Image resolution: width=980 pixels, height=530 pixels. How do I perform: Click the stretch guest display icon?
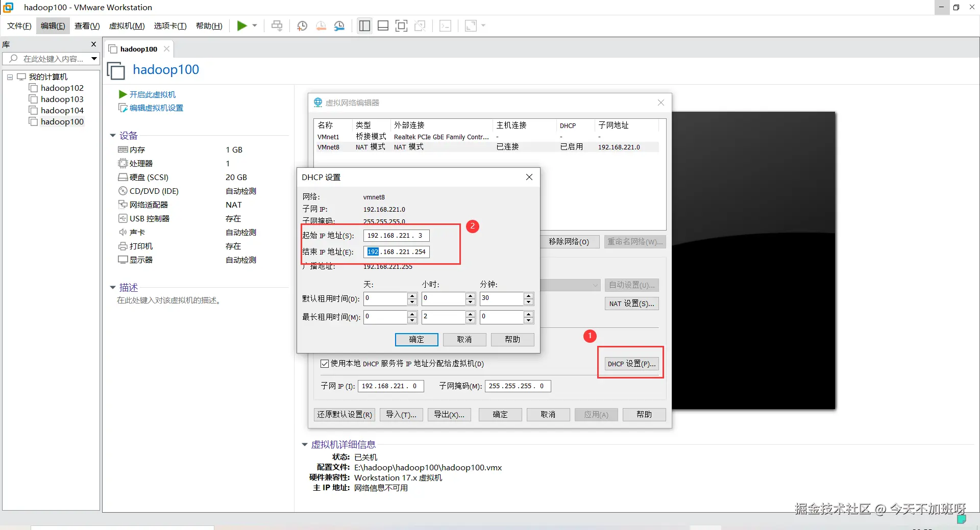tap(471, 26)
